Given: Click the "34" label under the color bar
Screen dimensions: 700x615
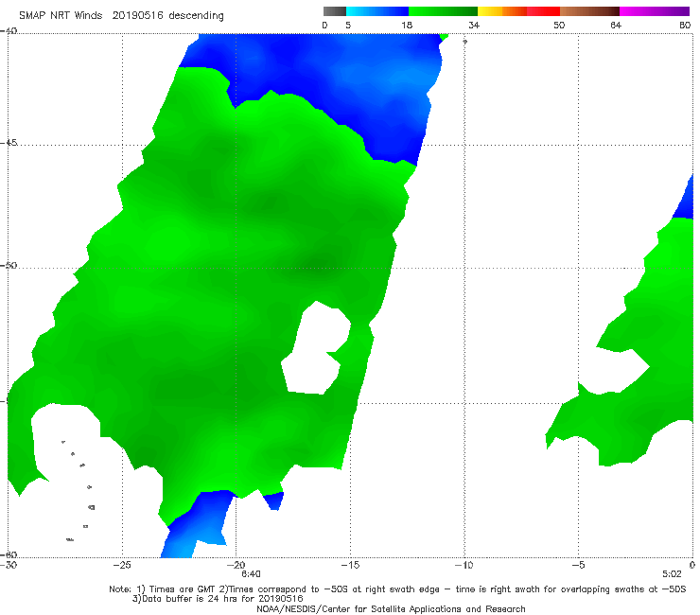Looking at the screenshot, I should click(474, 25).
